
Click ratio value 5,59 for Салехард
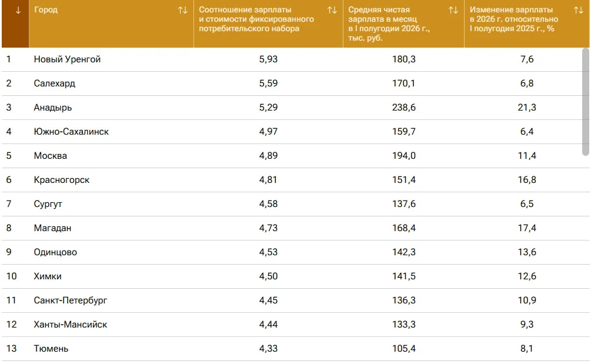tap(268, 84)
